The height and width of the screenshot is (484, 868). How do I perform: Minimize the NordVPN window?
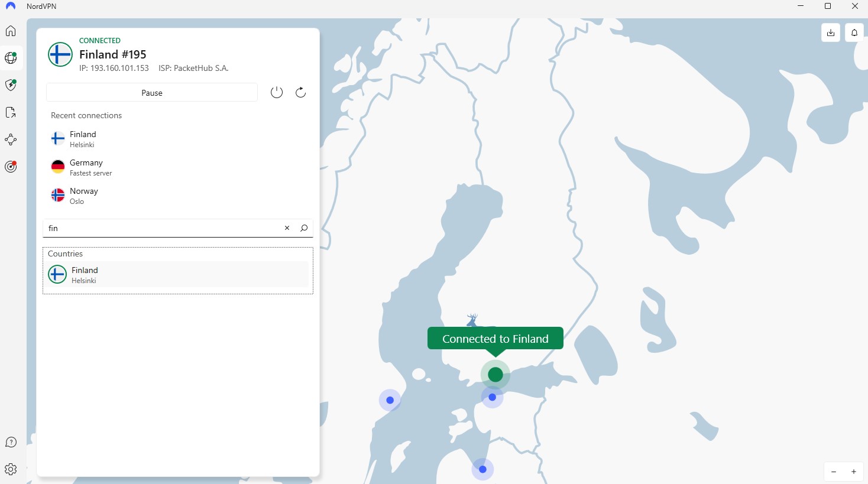[801, 7]
